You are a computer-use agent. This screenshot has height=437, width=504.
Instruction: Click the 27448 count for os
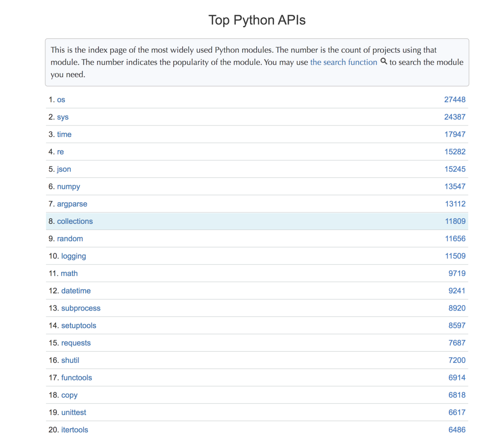pos(455,99)
